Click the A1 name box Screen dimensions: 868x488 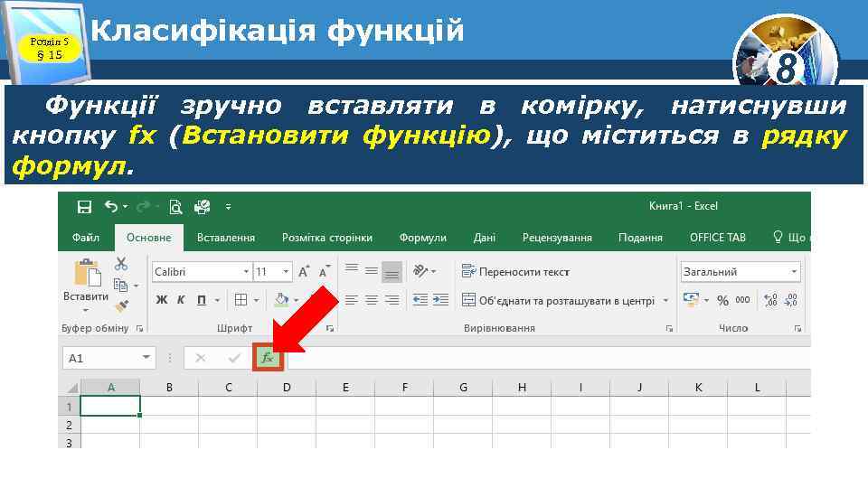[x=109, y=358]
